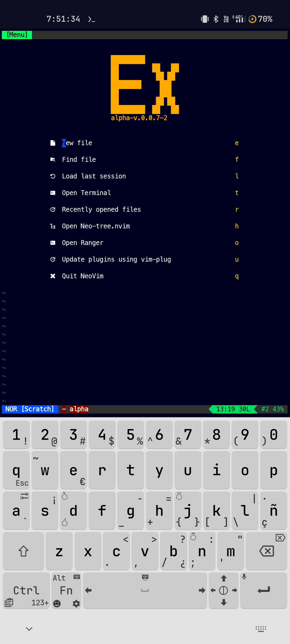
Task: Tap the p key
Action: coord(274,470)
